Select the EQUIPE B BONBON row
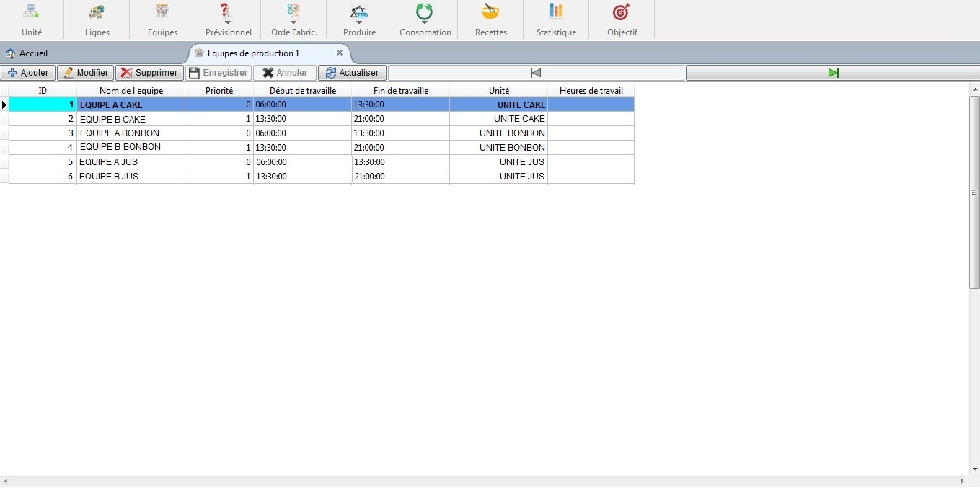The height and width of the screenshot is (488, 980). [x=120, y=147]
